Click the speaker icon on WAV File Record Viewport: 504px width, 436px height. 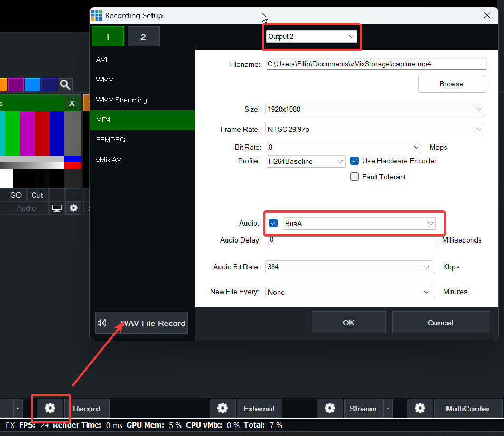[x=102, y=323]
